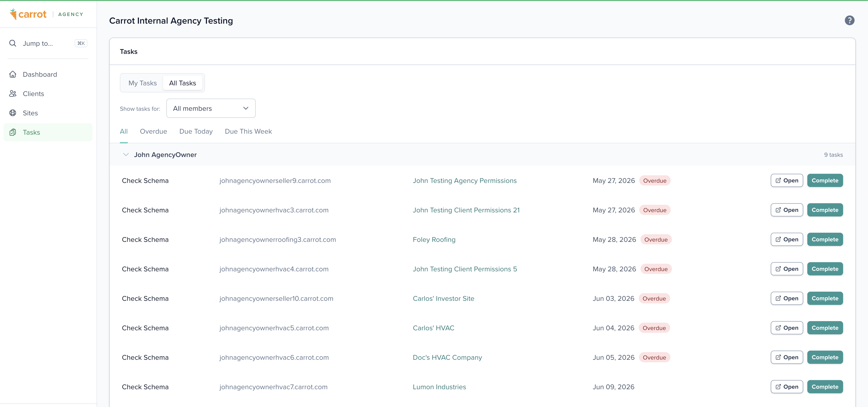Complete task for johnagencyownerhvac3.carrot.com

[x=825, y=210]
